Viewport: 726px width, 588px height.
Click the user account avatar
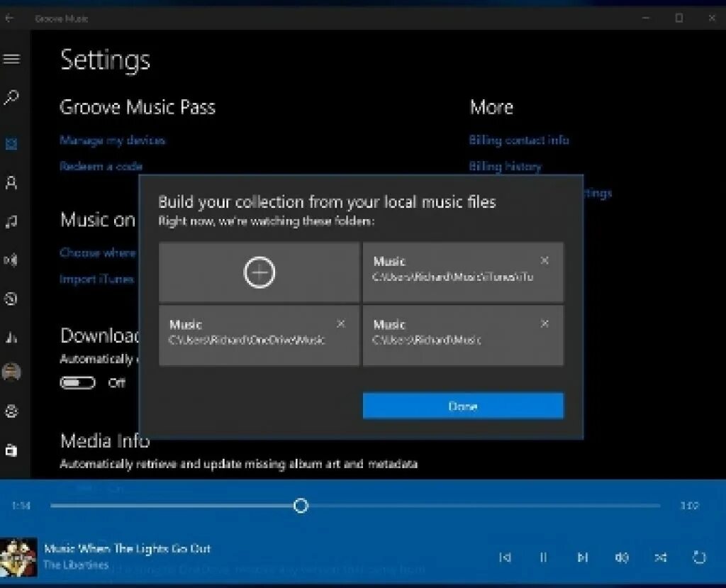(11, 372)
